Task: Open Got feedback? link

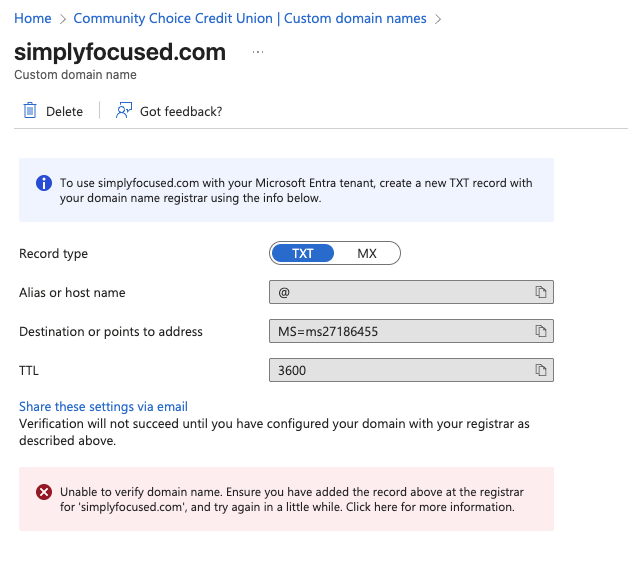Action: (x=181, y=111)
